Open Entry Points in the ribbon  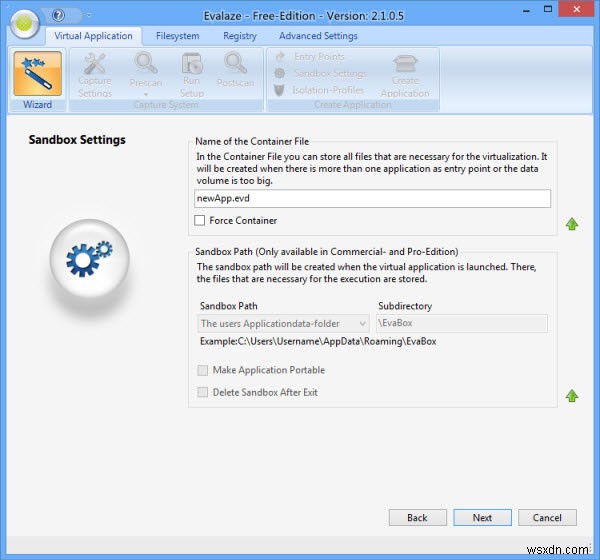pos(310,57)
